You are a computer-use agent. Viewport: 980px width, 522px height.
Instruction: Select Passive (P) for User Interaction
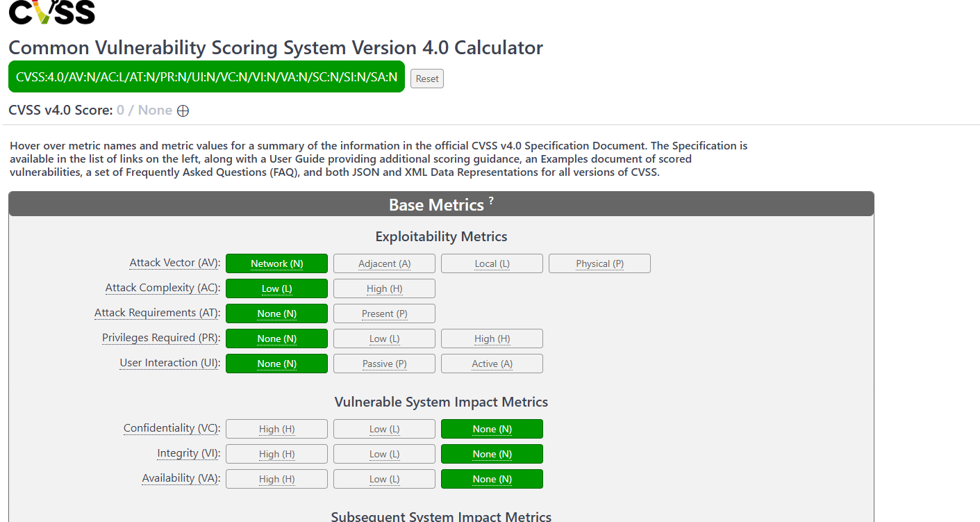tap(384, 364)
